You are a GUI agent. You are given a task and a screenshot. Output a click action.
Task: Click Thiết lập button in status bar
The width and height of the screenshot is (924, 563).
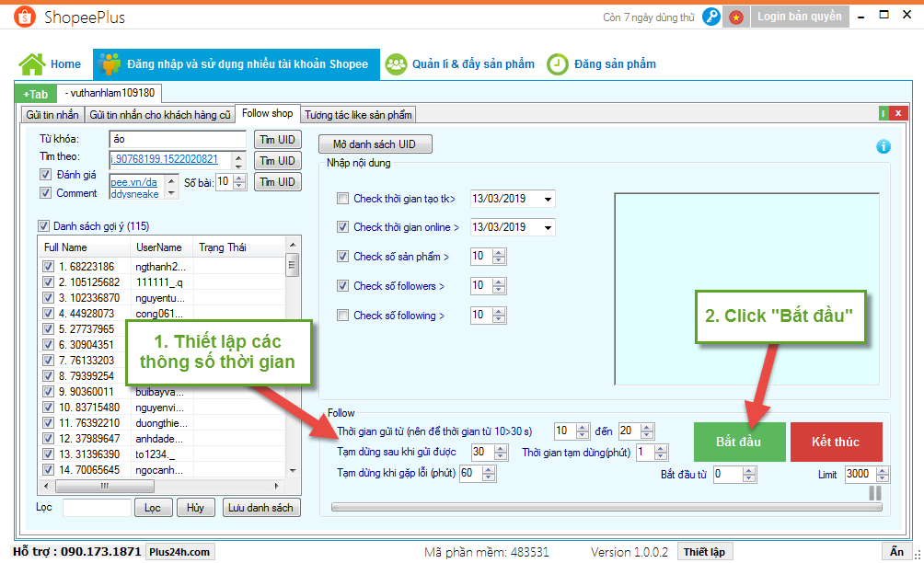[x=704, y=552]
